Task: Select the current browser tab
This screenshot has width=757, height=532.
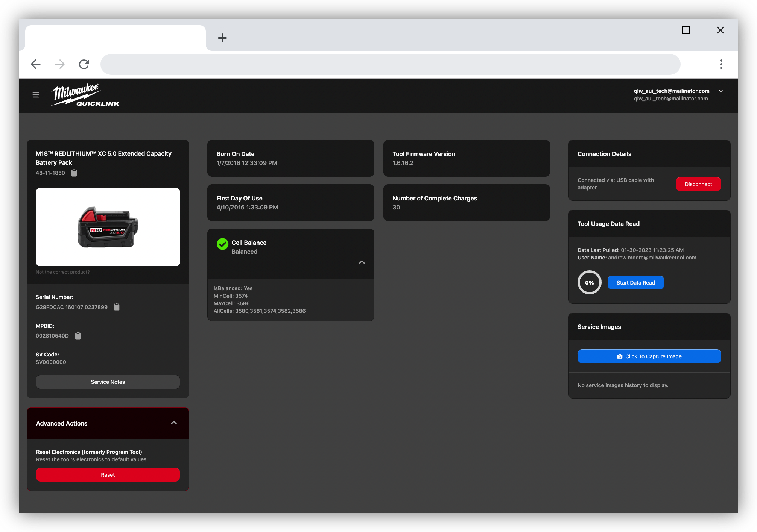Action: pos(116,38)
